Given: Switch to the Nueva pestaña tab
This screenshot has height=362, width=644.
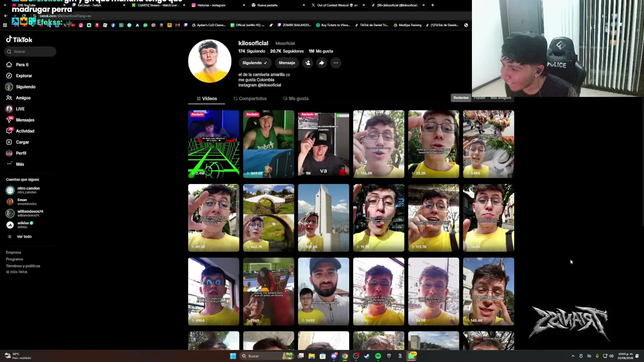Looking at the screenshot, I should pyautogui.click(x=278, y=5).
